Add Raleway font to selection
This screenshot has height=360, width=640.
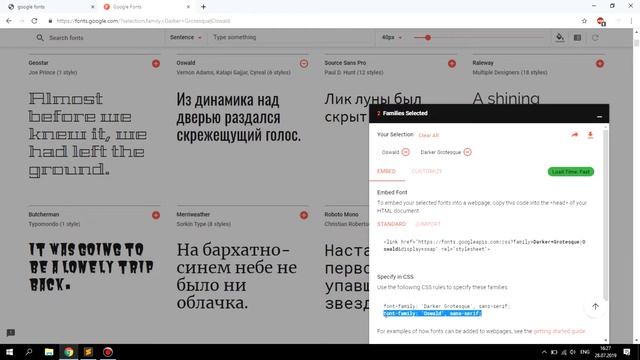coord(600,64)
